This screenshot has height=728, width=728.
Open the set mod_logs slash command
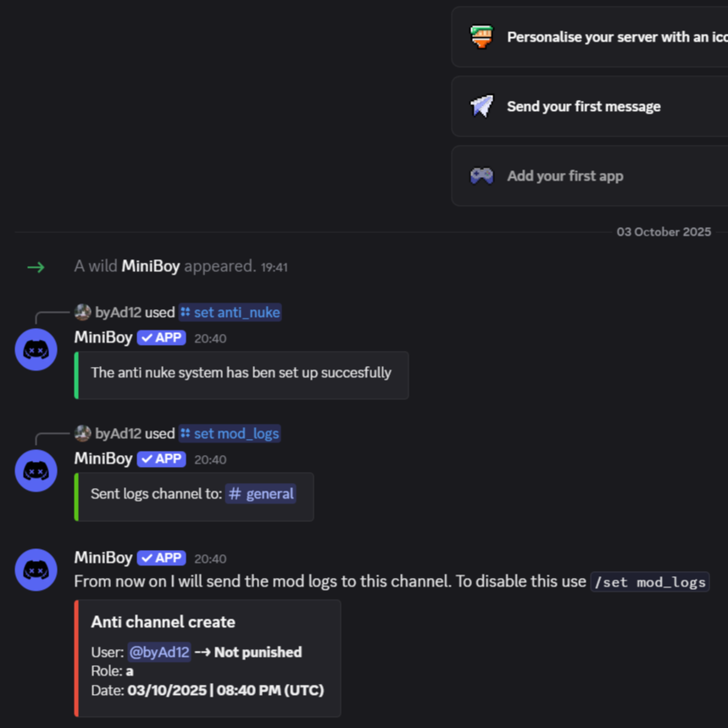click(229, 433)
